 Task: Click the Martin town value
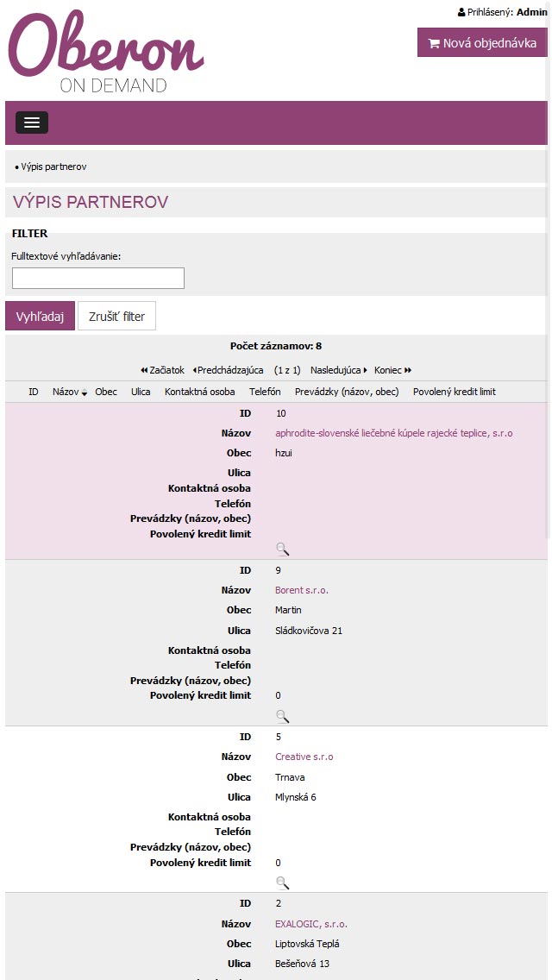288,610
